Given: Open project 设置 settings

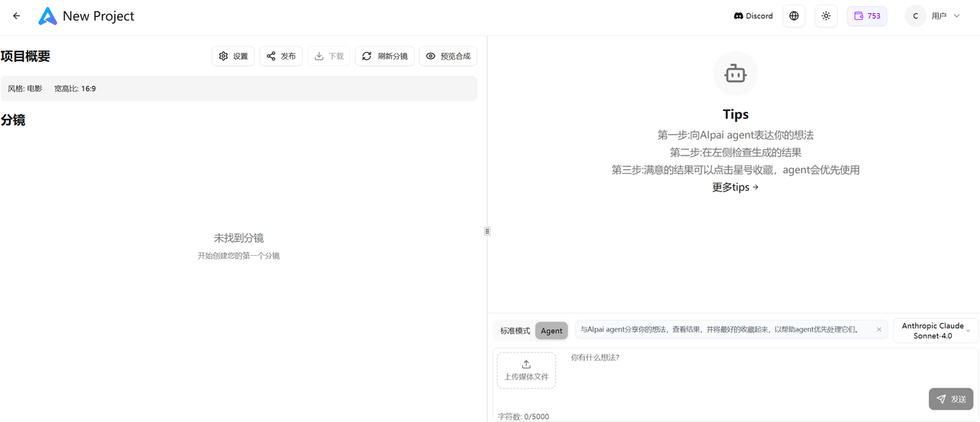Looking at the screenshot, I should click(233, 56).
